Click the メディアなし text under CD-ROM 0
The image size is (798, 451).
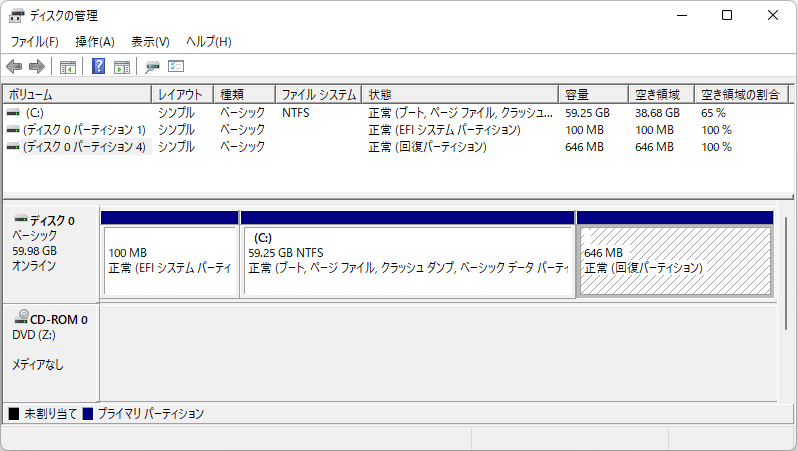tap(38, 364)
